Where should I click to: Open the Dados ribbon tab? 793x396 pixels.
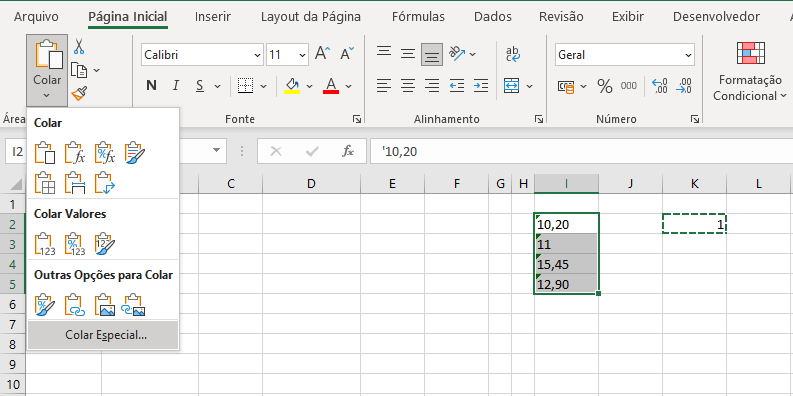[492, 17]
